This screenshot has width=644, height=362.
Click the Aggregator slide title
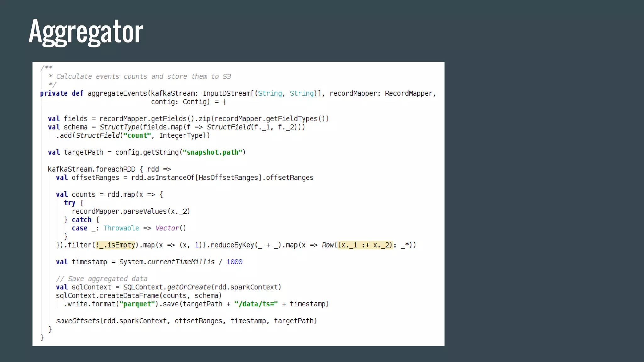point(86,32)
